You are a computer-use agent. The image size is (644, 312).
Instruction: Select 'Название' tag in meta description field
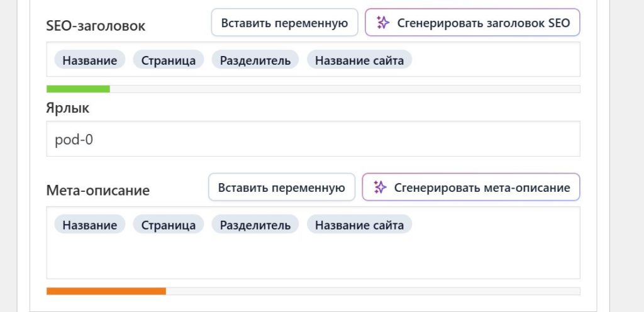[x=89, y=224]
